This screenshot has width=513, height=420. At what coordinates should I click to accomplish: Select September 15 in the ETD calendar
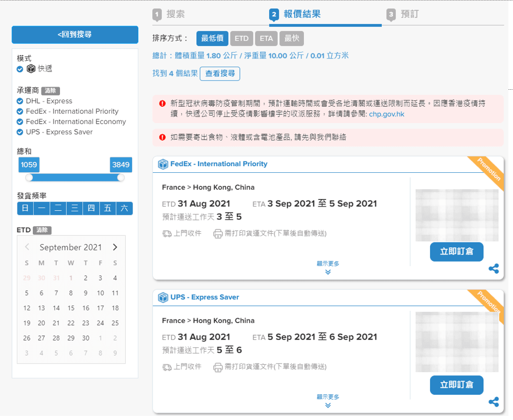point(71,308)
